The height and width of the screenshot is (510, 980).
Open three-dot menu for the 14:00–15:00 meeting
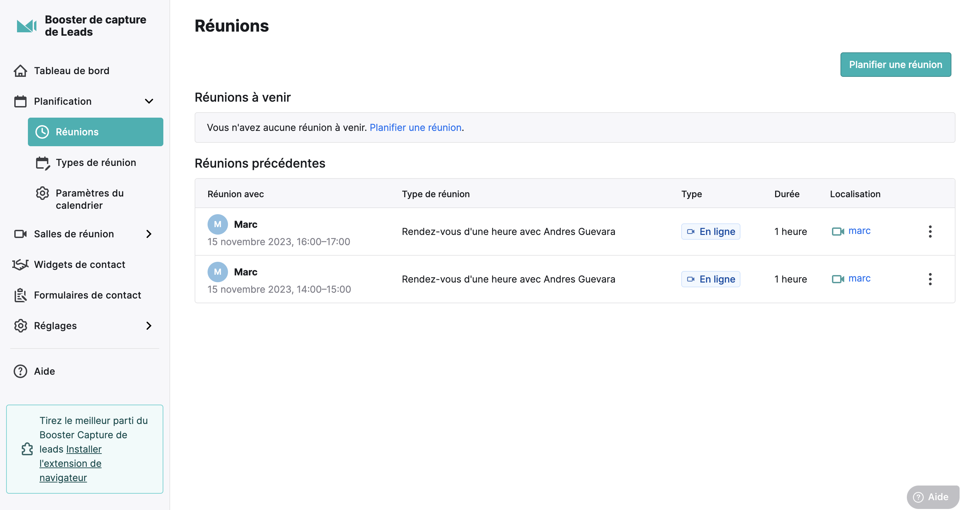coord(930,279)
